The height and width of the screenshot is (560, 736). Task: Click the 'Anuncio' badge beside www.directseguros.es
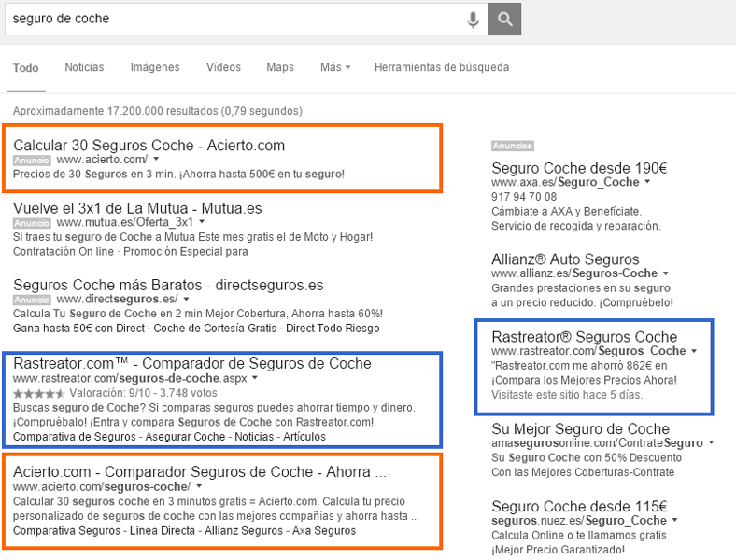pos(32,301)
